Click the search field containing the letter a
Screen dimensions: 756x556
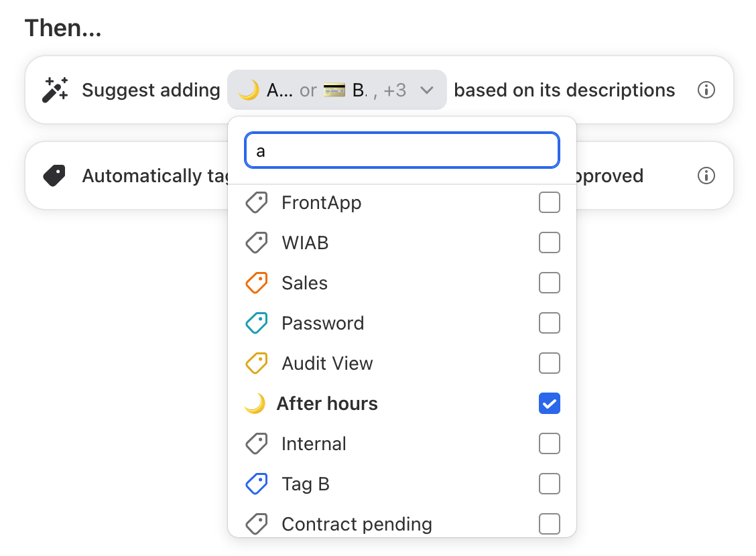pyautogui.click(x=401, y=150)
